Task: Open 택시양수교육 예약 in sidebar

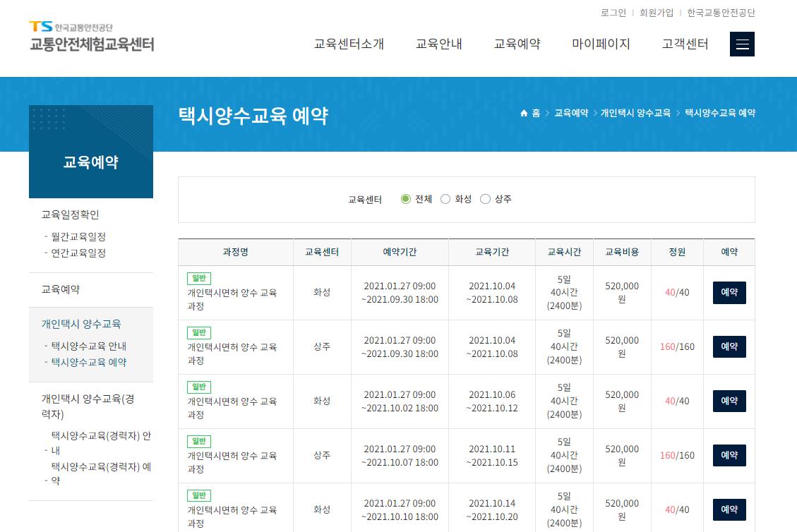Action: tap(89, 362)
